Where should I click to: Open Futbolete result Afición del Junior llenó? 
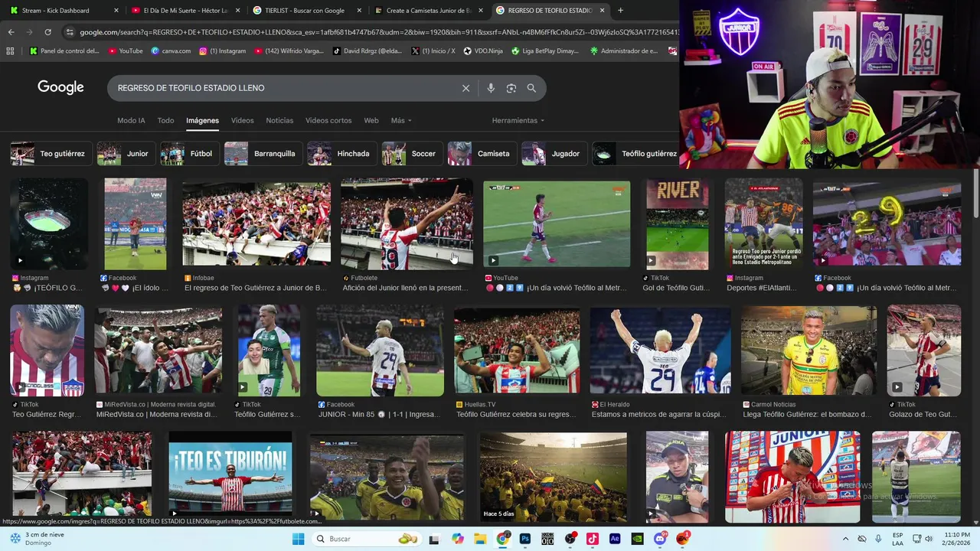[x=407, y=236]
